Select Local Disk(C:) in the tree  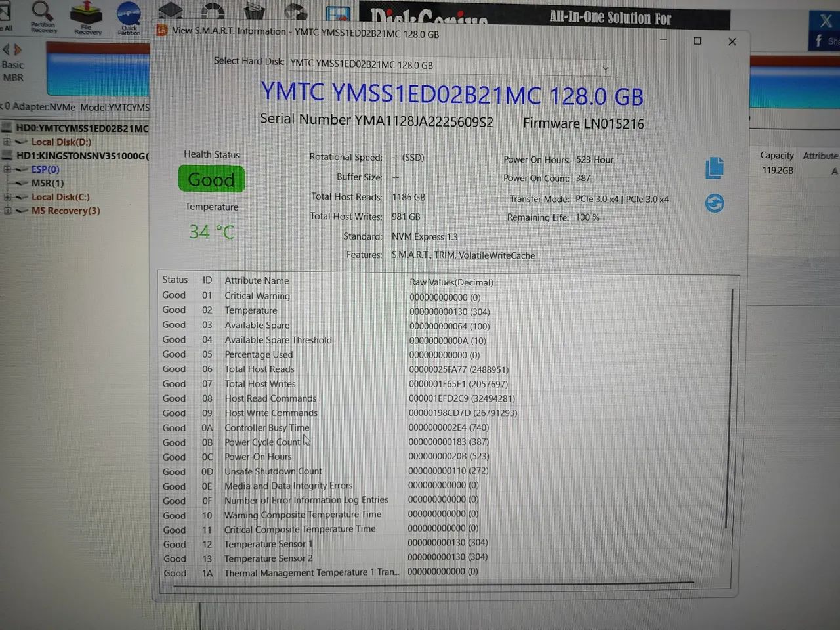click(x=60, y=197)
